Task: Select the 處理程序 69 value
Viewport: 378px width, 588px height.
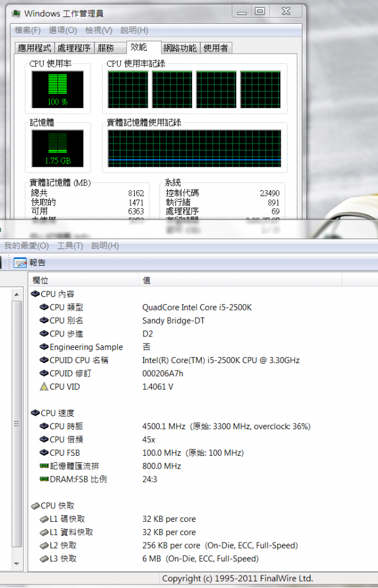Action: [x=276, y=211]
